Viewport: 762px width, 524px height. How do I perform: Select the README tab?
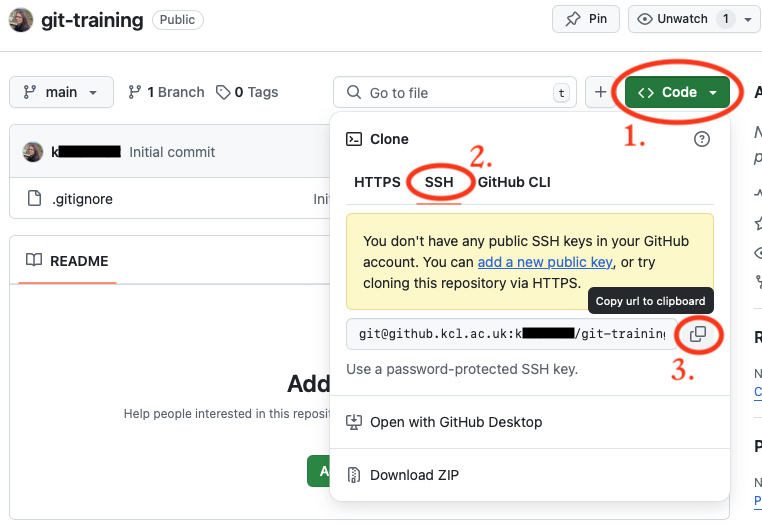pyautogui.click(x=67, y=261)
